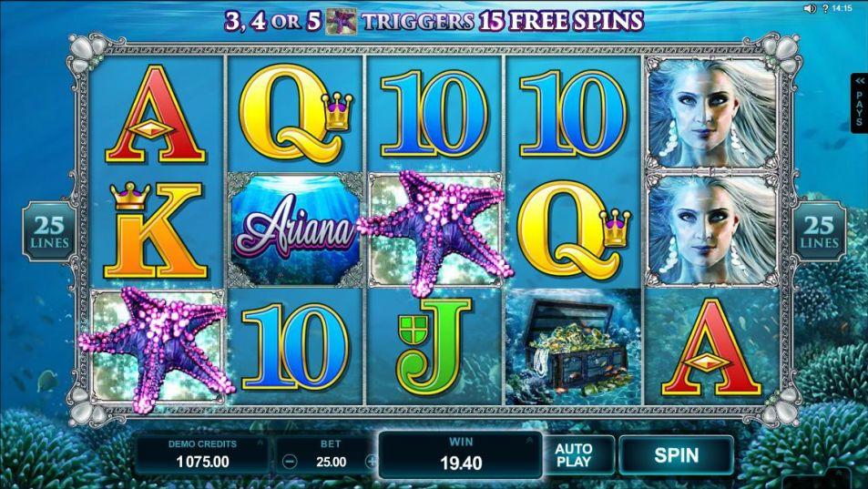Click the bet amount 25.00 field

pyautogui.click(x=331, y=462)
